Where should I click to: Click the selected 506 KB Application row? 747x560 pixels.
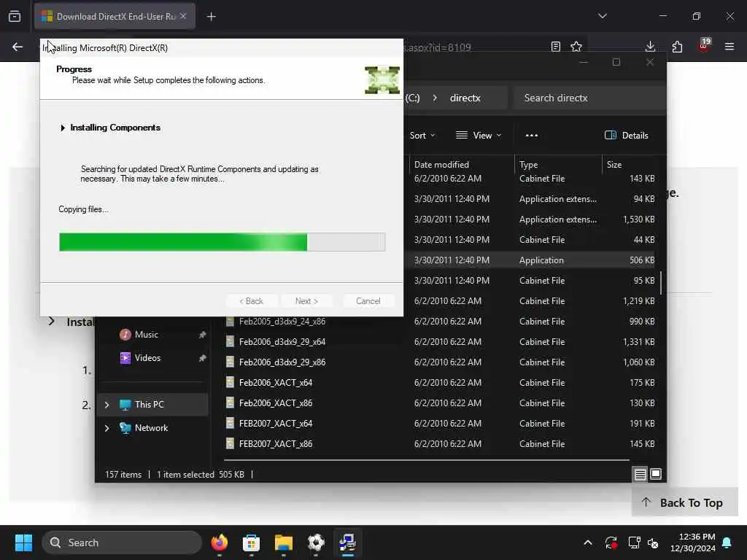pyautogui.click(x=531, y=260)
